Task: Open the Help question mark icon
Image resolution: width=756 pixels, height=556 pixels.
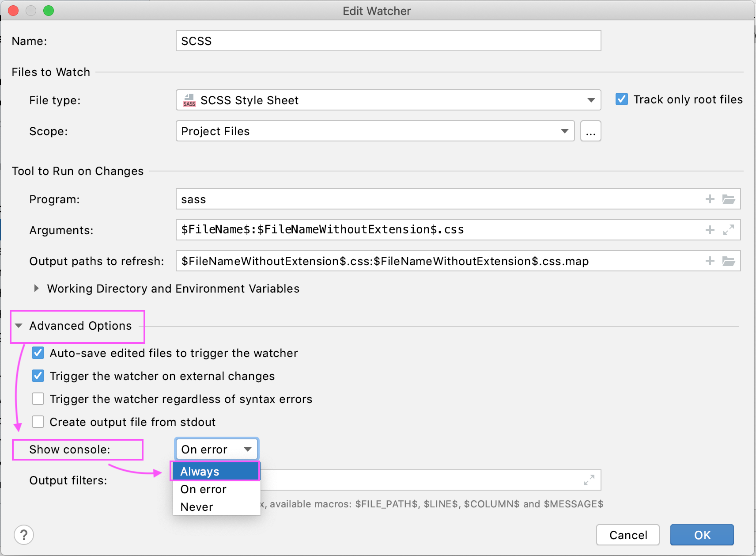Action: [x=24, y=535]
